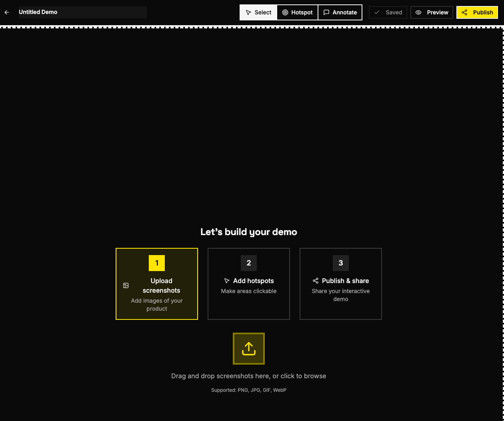Screen dimensions: 504x421
Task: Click the Saved status button
Action: point(388,12)
